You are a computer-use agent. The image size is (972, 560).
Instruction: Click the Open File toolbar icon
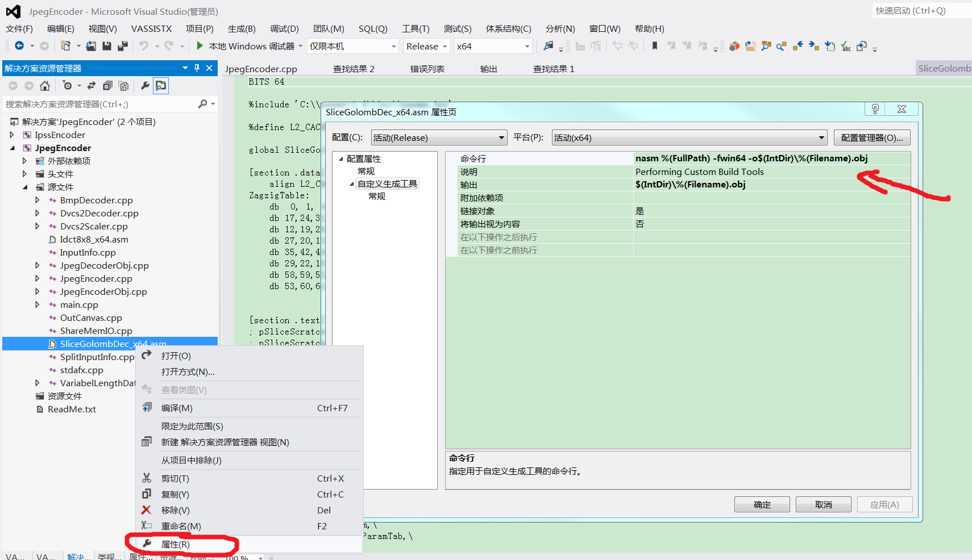pyautogui.click(x=91, y=46)
